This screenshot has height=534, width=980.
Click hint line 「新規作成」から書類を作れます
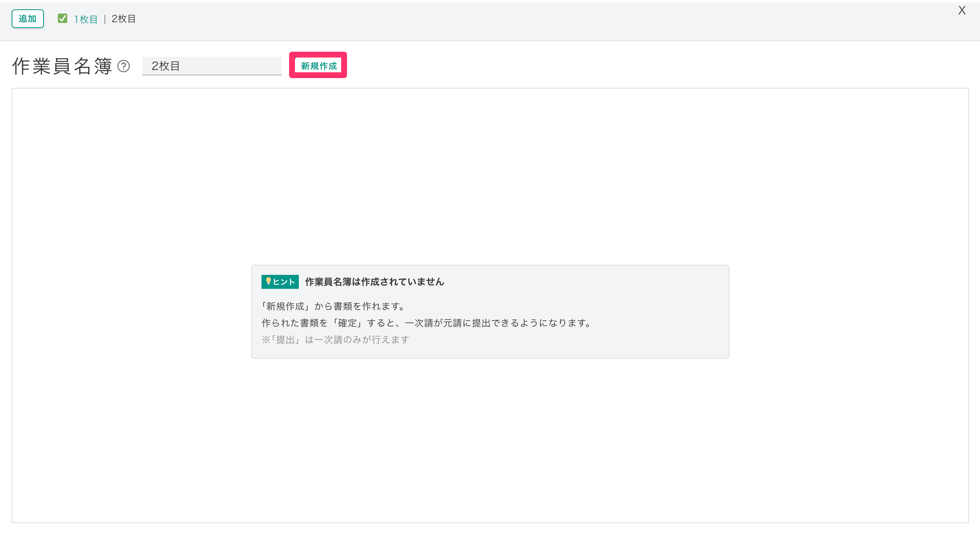333,306
